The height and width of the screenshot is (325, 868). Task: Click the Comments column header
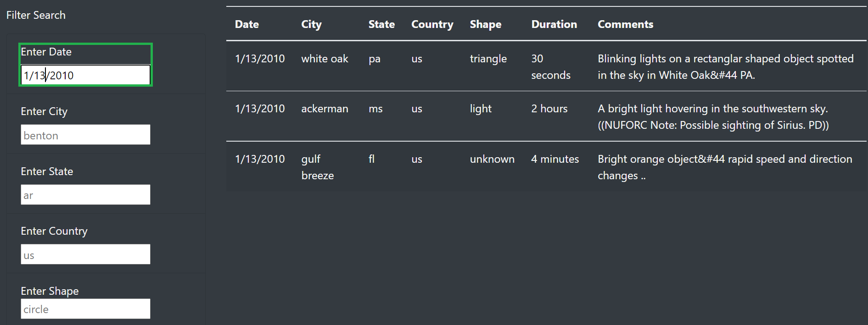coord(625,24)
